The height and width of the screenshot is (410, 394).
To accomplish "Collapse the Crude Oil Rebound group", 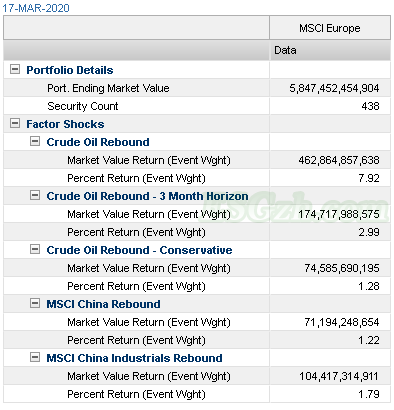I will (35, 141).
